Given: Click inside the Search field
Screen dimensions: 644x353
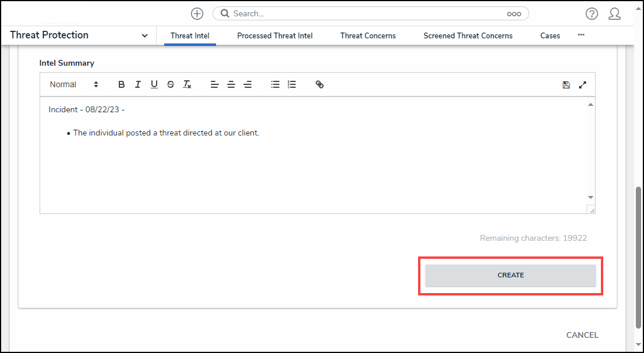Looking at the screenshot, I should 367,13.
